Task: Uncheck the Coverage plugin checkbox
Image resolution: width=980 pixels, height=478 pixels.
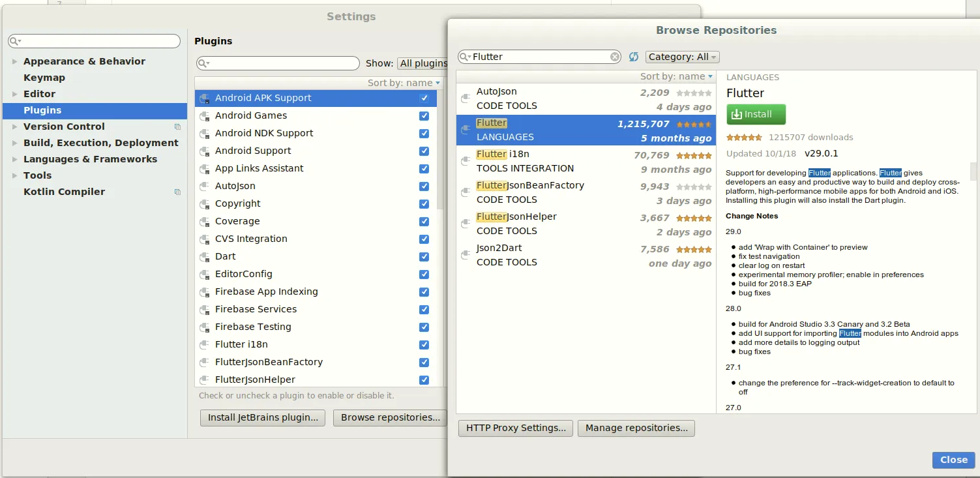Action: tap(424, 221)
